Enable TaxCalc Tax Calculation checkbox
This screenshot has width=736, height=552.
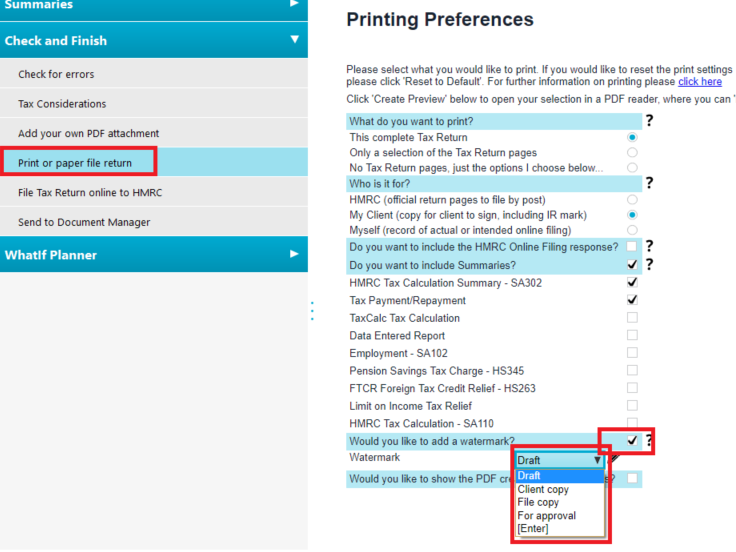[x=632, y=318]
